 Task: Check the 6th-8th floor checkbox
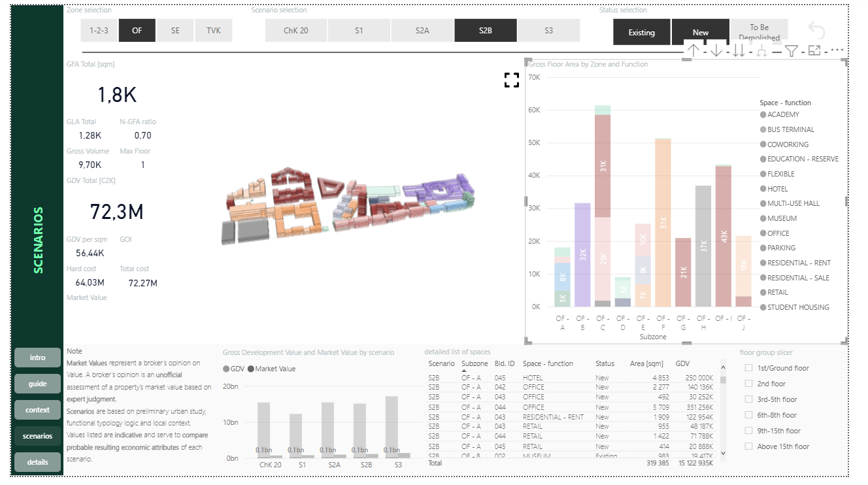click(749, 415)
